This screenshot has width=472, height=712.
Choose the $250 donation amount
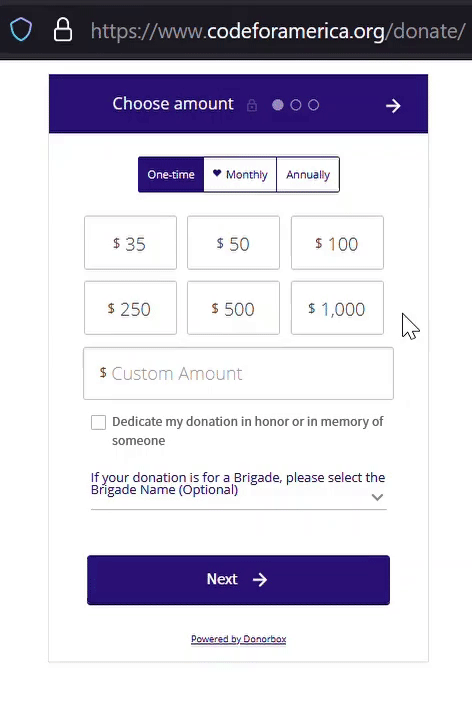click(x=130, y=308)
